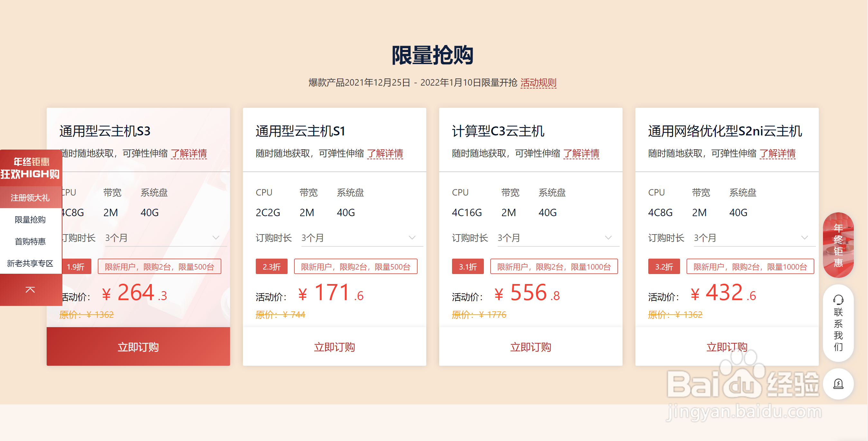Image resolution: width=868 pixels, height=441 pixels.
Task: Click 立即订购 button for S3 host
Action: click(x=138, y=347)
